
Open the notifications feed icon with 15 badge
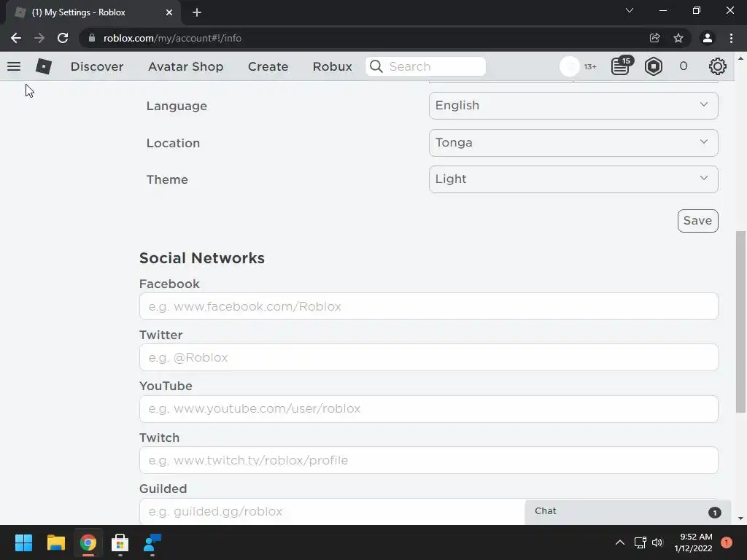[x=621, y=66]
